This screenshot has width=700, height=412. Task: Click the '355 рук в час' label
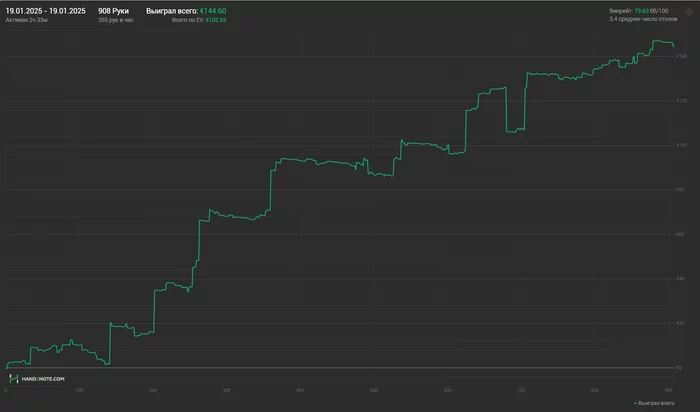tap(116, 20)
